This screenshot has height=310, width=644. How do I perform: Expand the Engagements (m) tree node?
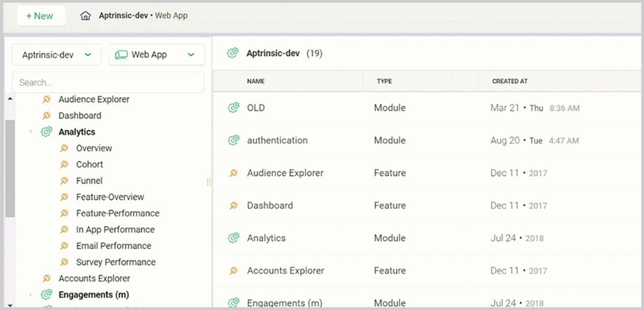[x=31, y=295]
